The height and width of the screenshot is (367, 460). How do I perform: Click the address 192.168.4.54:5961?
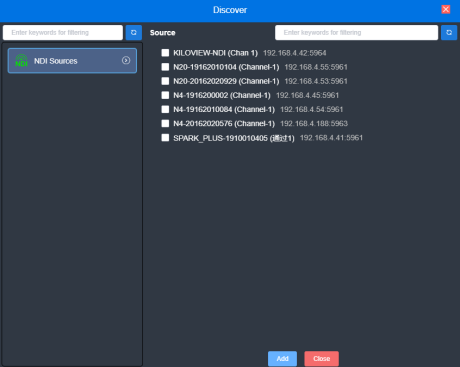[312, 109]
